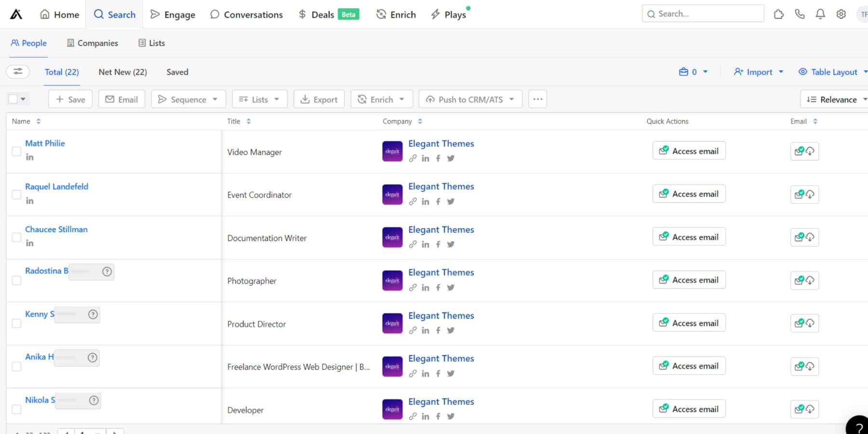The width and height of the screenshot is (868, 434).
Task: Click the Export button
Action: pos(319,99)
